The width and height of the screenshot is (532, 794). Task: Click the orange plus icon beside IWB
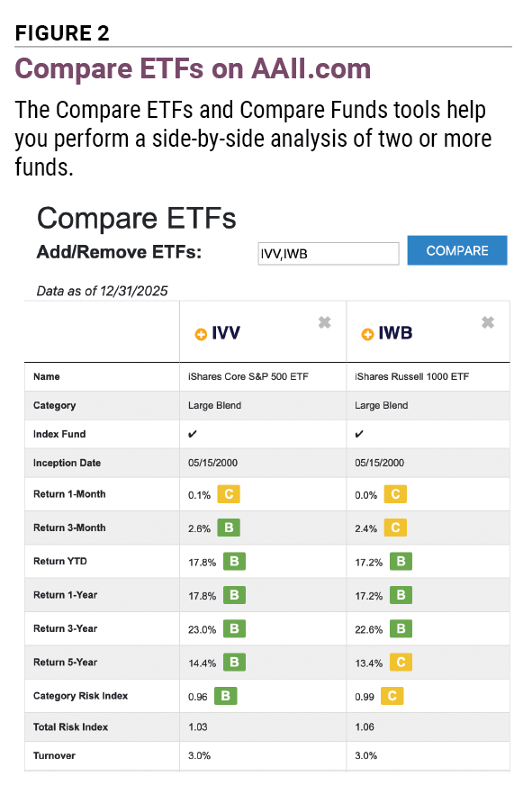367,335
